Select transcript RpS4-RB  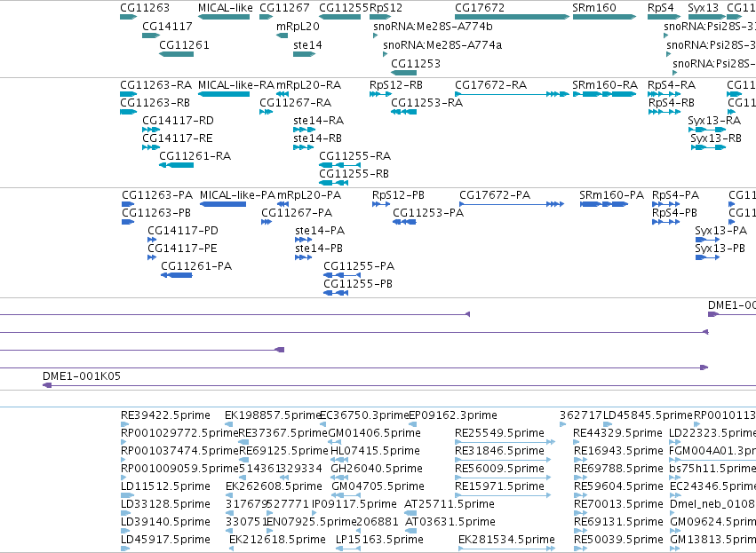point(672,103)
